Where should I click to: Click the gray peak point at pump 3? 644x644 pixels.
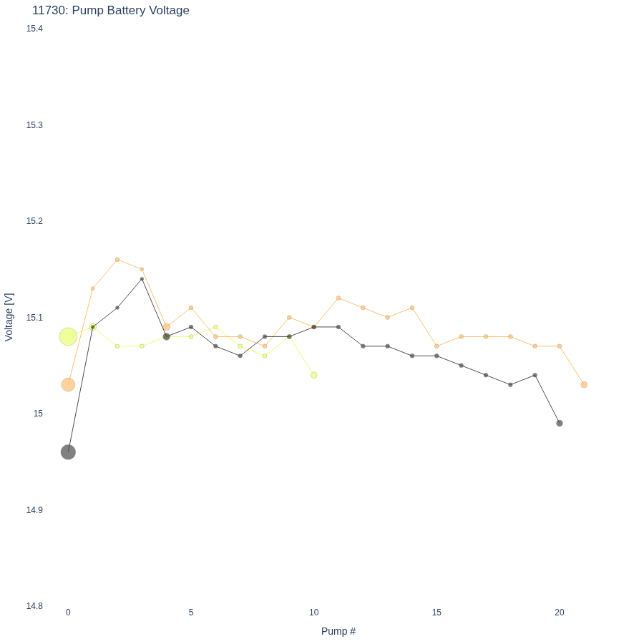tap(142, 279)
